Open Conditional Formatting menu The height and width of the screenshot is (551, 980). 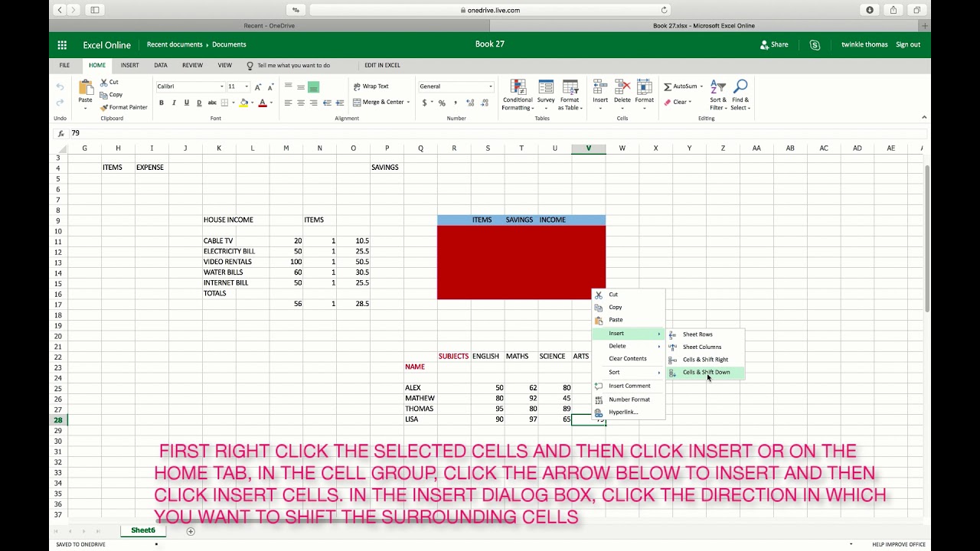(x=518, y=95)
